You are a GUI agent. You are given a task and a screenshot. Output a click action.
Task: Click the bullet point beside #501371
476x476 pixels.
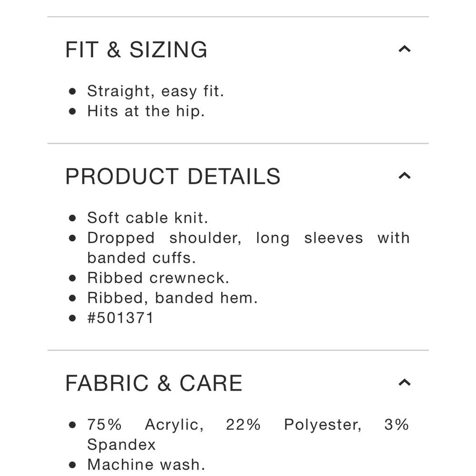pos(72,318)
